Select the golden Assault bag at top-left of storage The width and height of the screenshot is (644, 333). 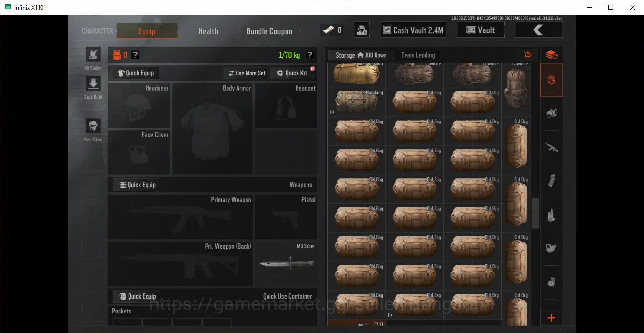[x=357, y=74]
